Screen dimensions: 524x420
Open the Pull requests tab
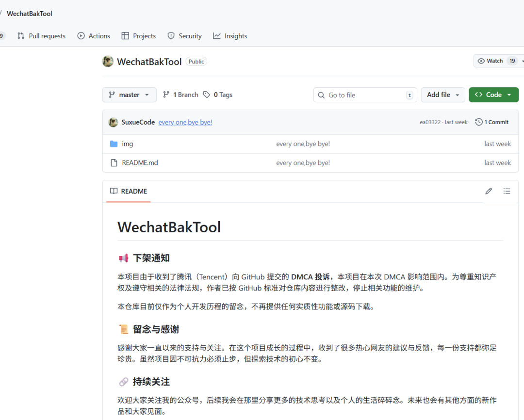coord(41,36)
